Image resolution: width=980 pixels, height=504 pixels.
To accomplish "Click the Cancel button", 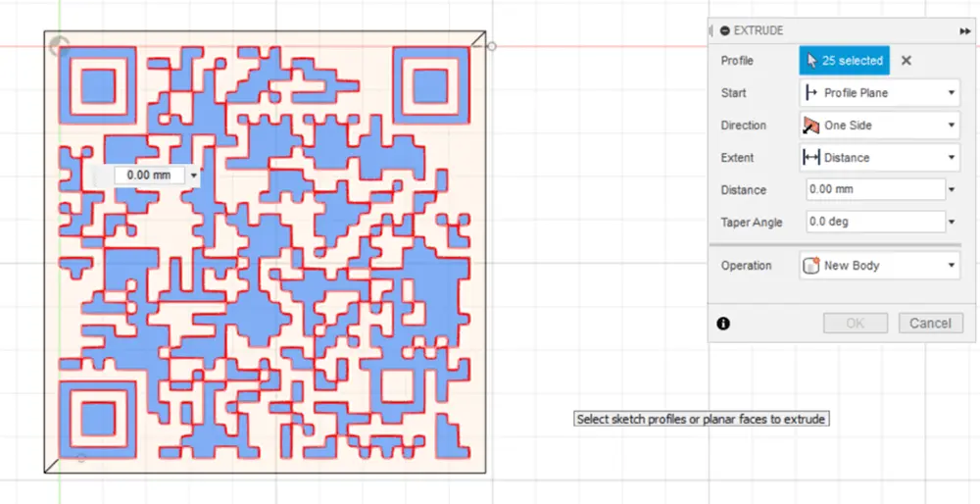I will tap(931, 324).
